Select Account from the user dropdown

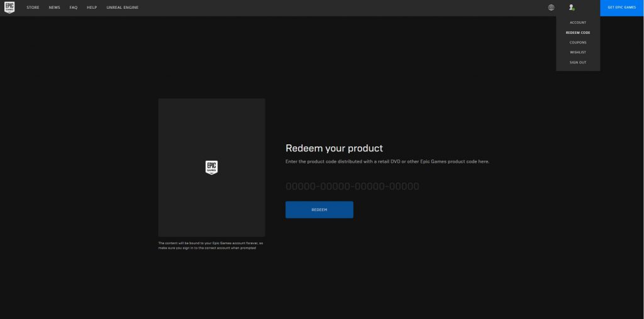pos(577,23)
